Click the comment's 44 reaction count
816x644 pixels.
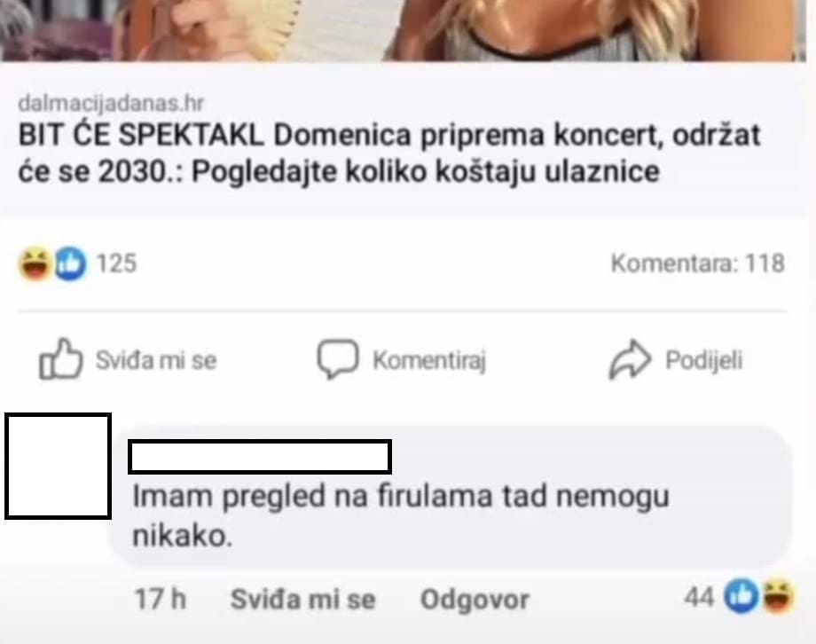click(699, 597)
